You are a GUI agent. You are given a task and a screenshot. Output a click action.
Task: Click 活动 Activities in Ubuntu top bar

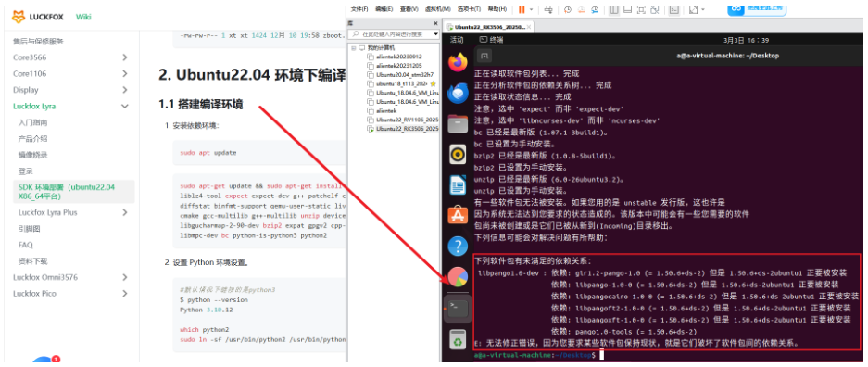pos(457,40)
